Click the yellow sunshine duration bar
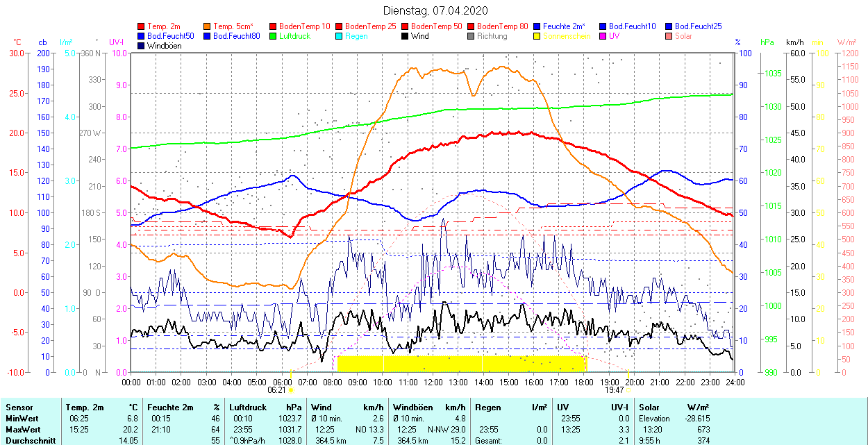 [461, 364]
